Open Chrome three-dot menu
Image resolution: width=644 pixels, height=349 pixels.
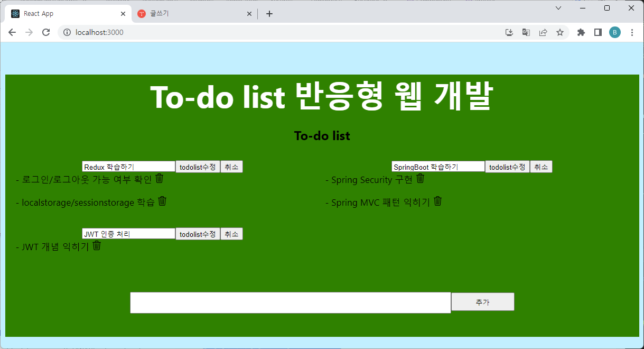pos(632,32)
